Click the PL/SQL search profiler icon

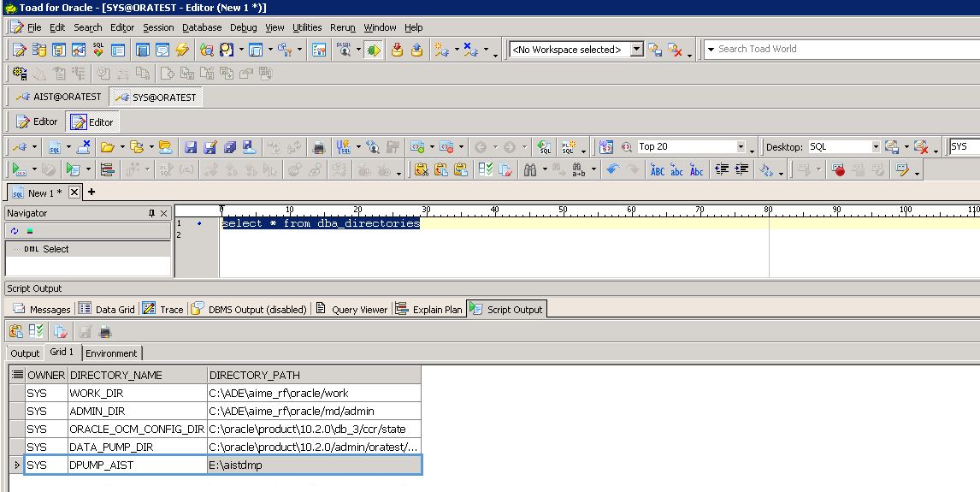[345, 50]
